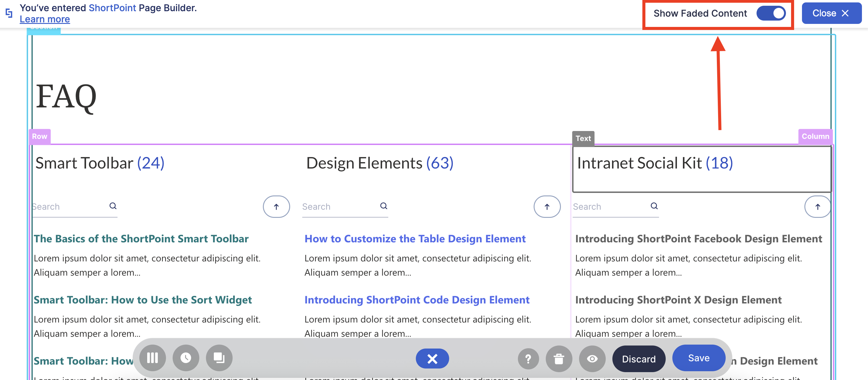This screenshot has height=380, width=868.
Task: Click up-arrow button in Design Elements column
Action: tap(547, 207)
